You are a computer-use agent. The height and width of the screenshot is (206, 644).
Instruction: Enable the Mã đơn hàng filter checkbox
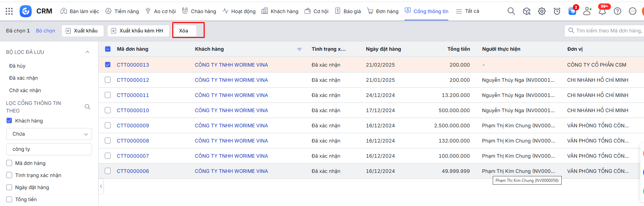[9, 163]
